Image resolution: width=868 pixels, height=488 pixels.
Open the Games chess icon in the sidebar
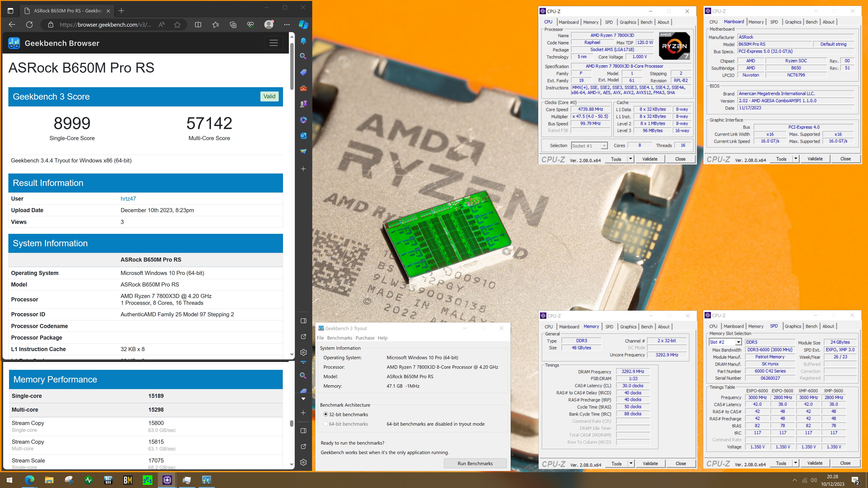[x=303, y=104]
